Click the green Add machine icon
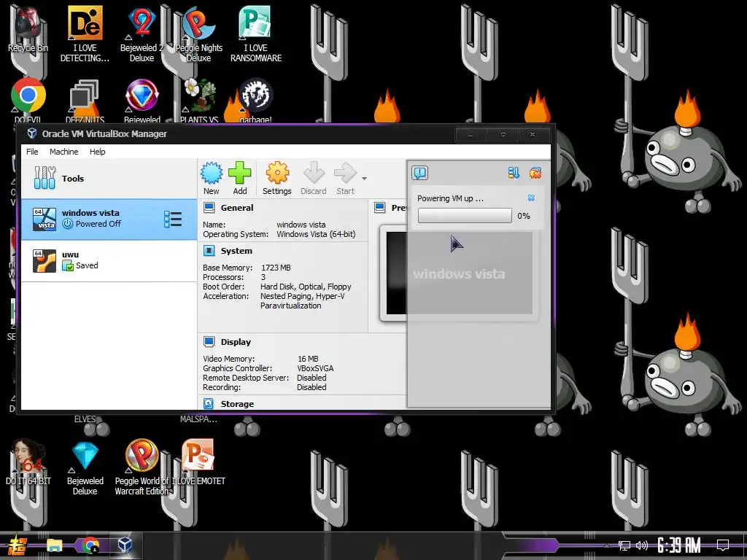 [239, 178]
